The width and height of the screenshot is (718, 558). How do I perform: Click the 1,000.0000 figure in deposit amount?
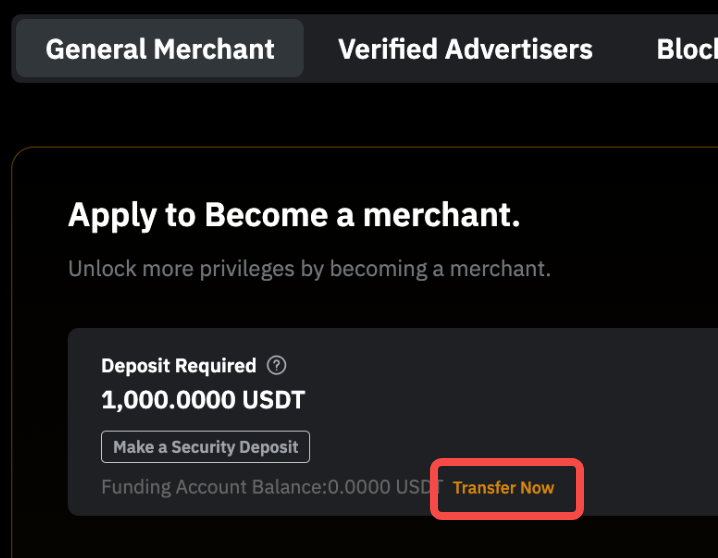click(x=166, y=401)
